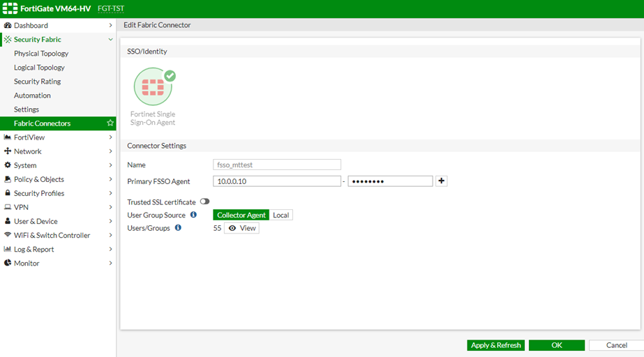The height and width of the screenshot is (357, 644).
Task: Toggle the Trusted SSL certificate switch
Action: 204,202
